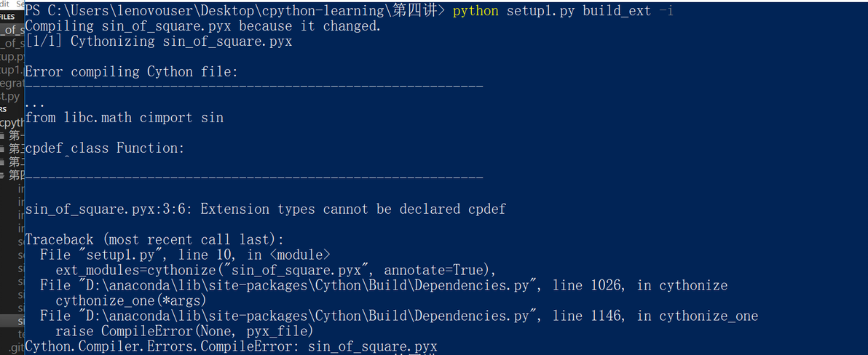
Task: Click the folder icon beside 第四 folder
Action: coord(3,175)
